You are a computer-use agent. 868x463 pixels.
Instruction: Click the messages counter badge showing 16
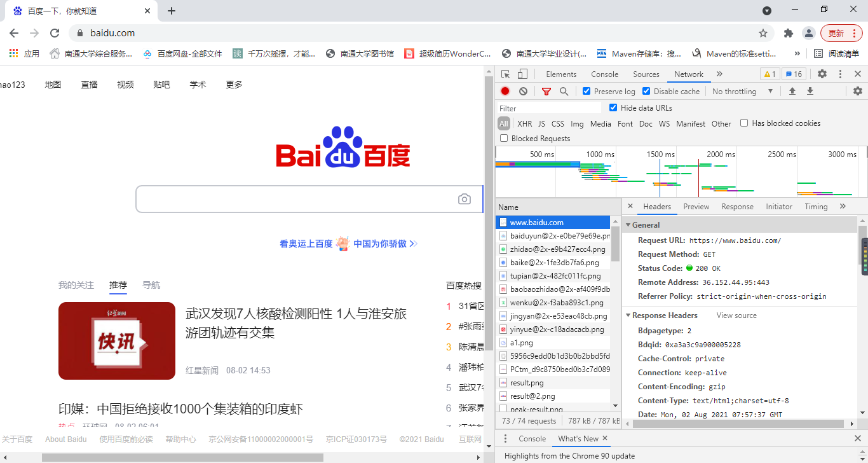(793, 74)
